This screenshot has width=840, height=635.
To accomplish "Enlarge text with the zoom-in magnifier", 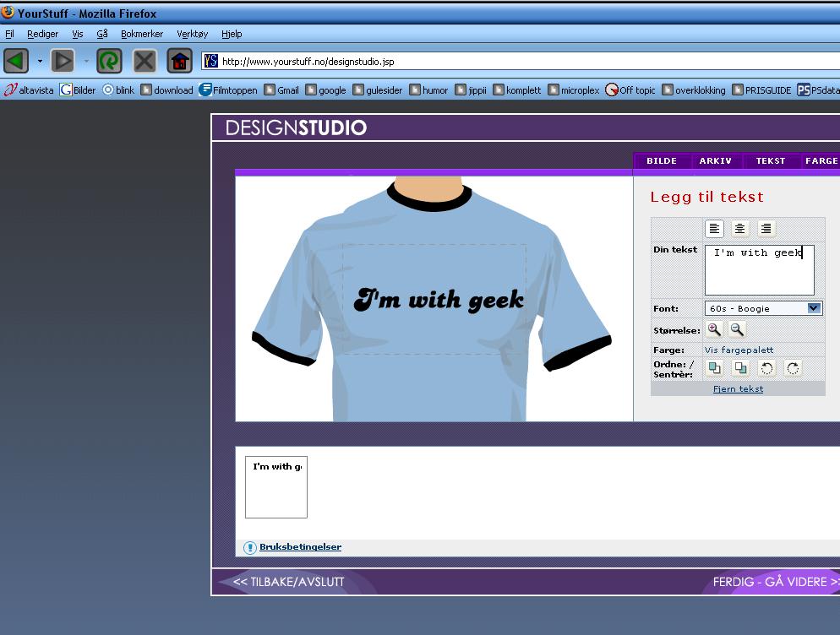I will pos(714,330).
